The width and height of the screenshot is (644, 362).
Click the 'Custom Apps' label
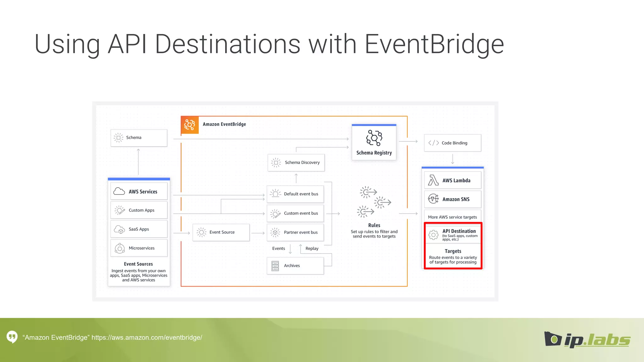pyautogui.click(x=142, y=210)
